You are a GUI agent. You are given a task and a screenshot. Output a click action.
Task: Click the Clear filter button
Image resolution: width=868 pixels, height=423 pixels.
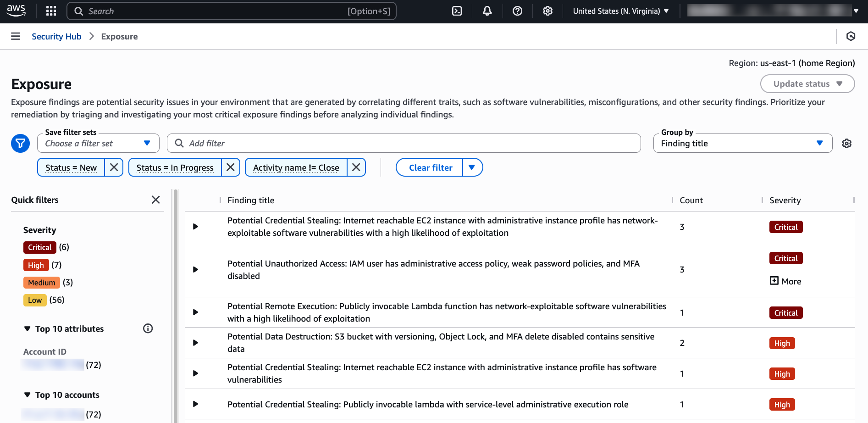coord(430,167)
